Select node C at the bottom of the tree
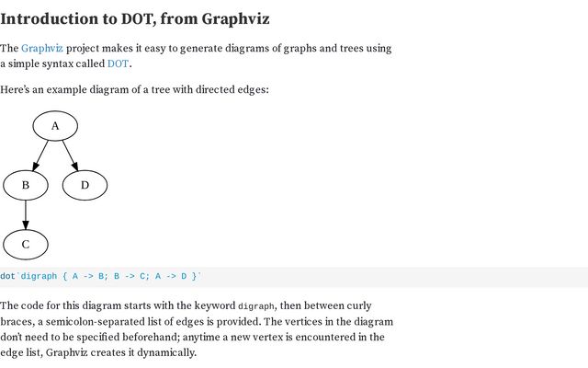588x368 pixels. [26, 245]
